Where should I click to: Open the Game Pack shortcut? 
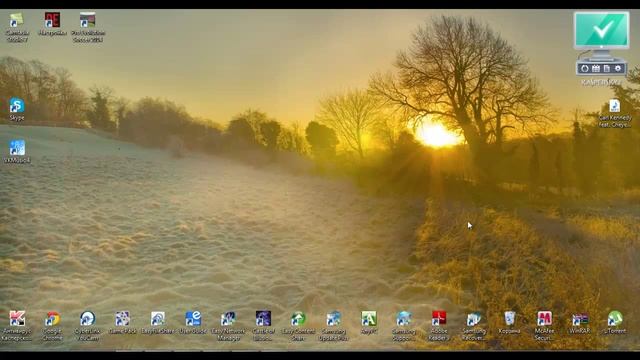click(x=122, y=322)
